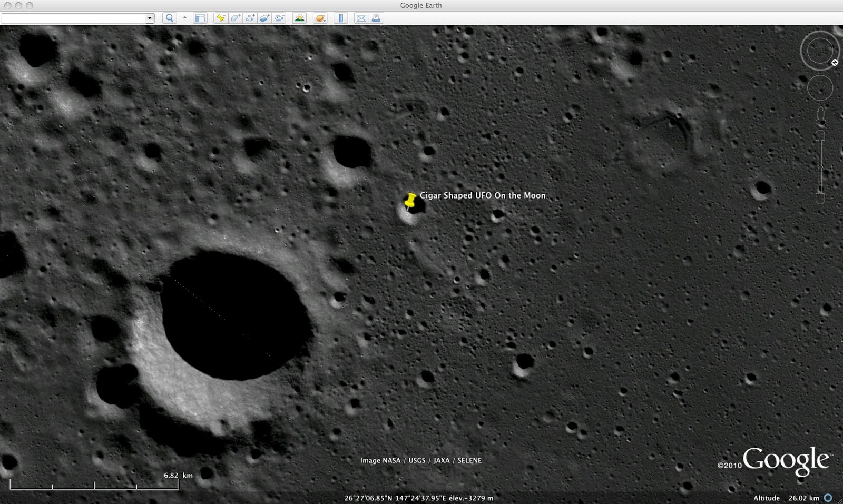Click zoom-in top of zoom slider

click(x=820, y=136)
